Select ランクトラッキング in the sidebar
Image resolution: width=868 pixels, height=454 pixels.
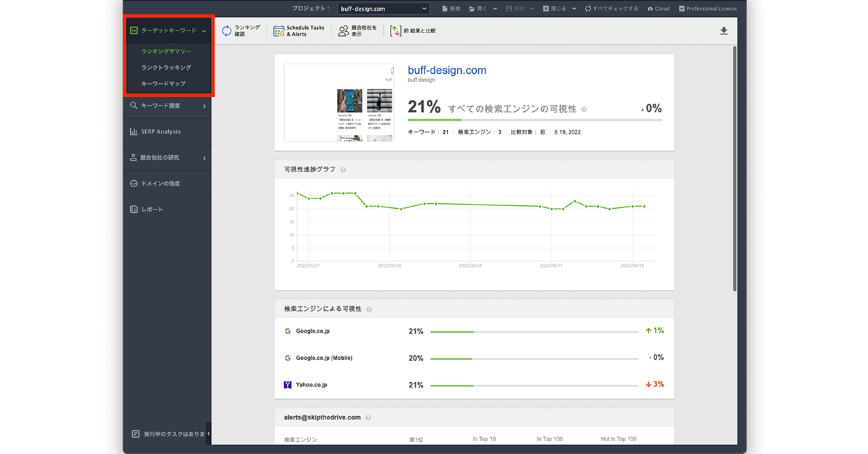point(166,68)
